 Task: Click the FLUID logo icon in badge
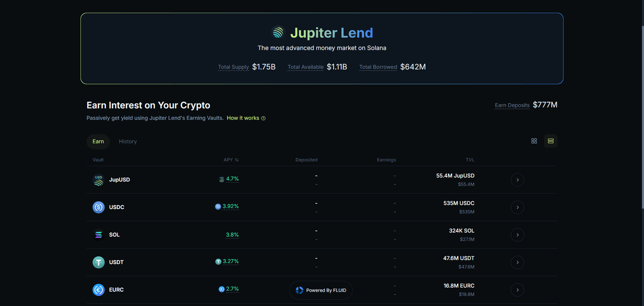pyautogui.click(x=300, y=290)
